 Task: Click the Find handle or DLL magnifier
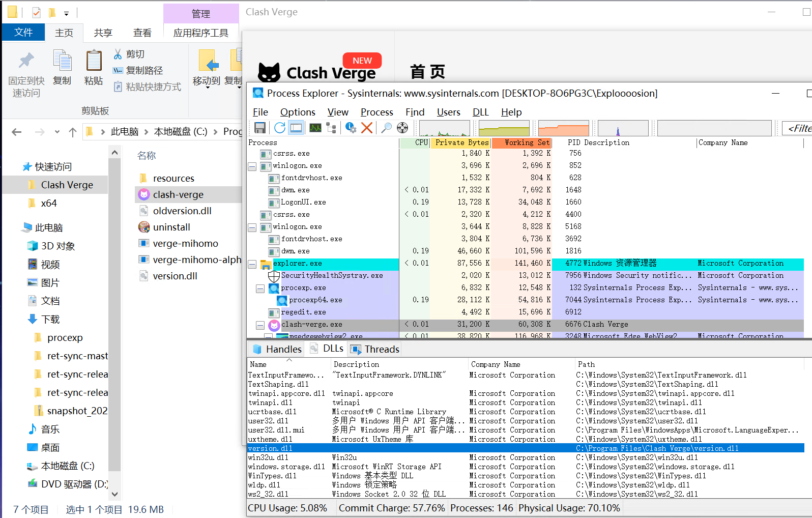(x=387, y=128)
